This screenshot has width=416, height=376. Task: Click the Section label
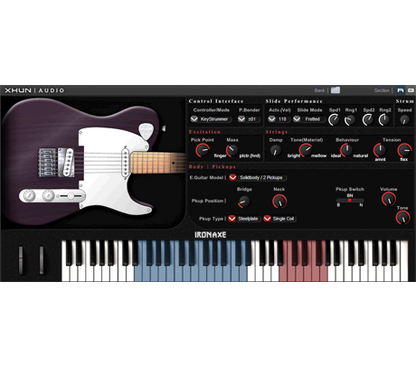click(381, 90)
